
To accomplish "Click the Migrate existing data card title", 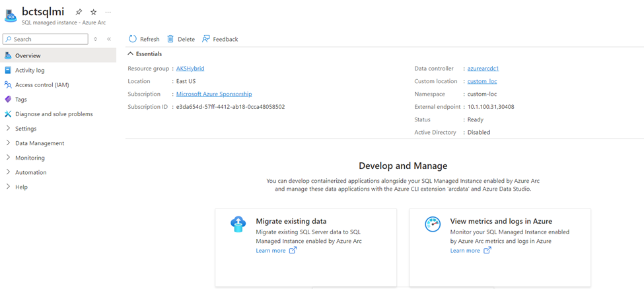I will coord(291,221).
